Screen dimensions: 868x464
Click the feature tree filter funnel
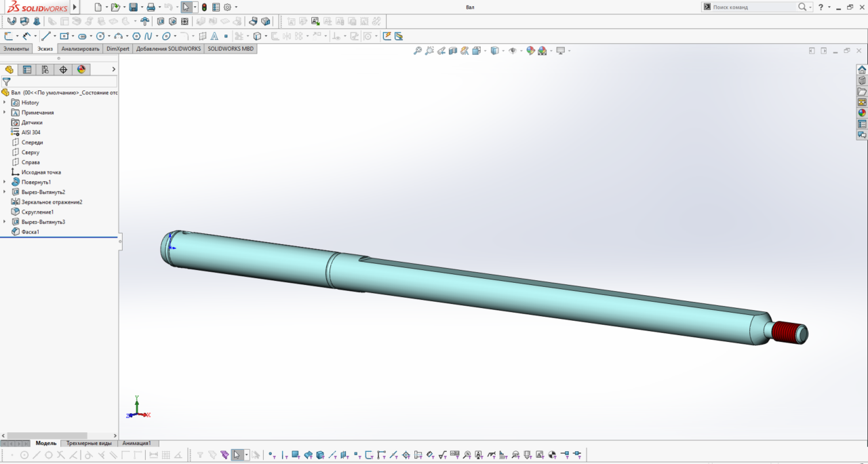coord(6,81)
